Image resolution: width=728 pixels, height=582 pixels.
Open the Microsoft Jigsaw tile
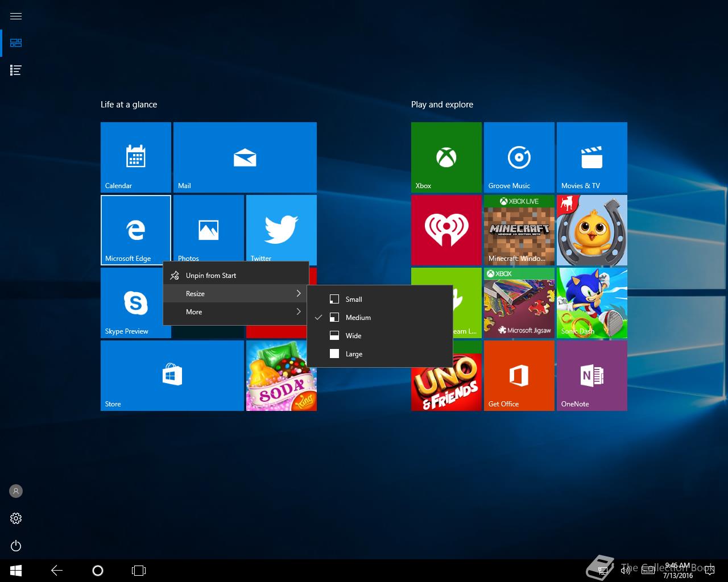point(519,303)
